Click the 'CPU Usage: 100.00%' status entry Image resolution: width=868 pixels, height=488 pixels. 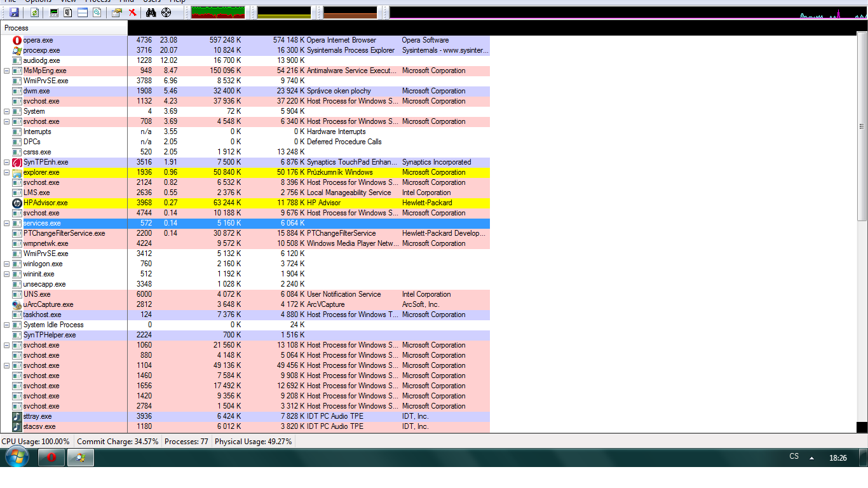[x=36, y=441]
